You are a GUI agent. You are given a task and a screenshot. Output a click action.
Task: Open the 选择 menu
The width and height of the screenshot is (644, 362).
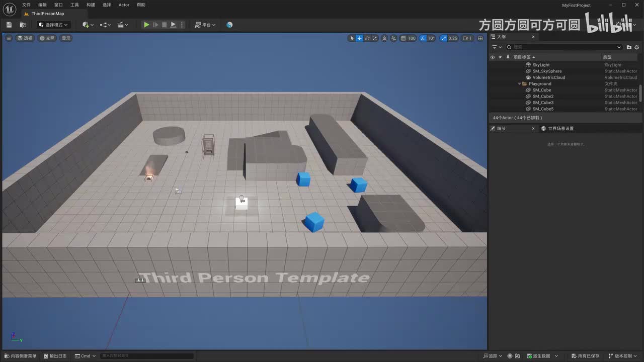click(107, 5)
